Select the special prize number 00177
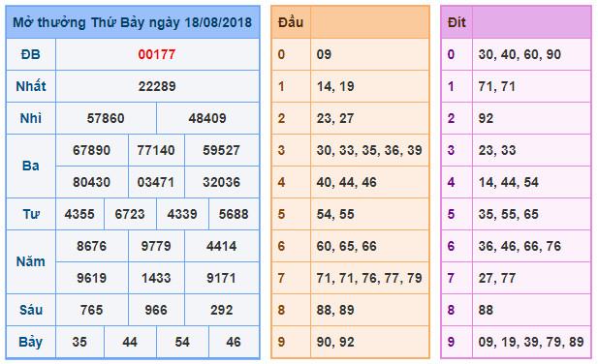This screenshot has width=598, height=364. click(x=157, y=54)
